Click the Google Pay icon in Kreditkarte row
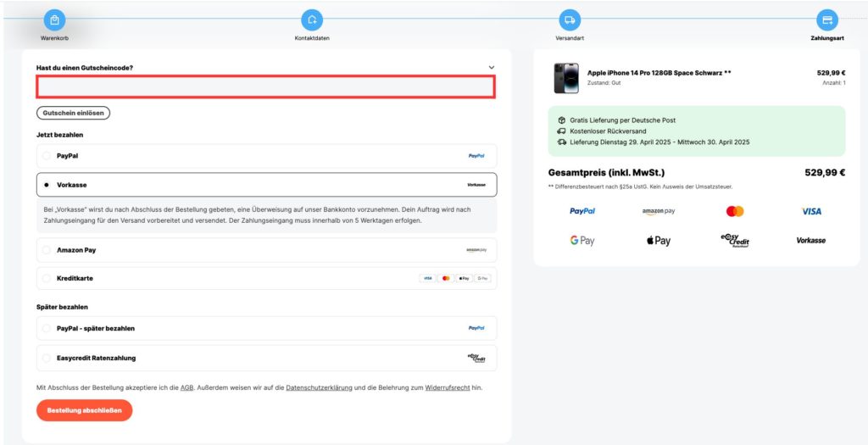The image size is (868, 445). tap(482, 278)
